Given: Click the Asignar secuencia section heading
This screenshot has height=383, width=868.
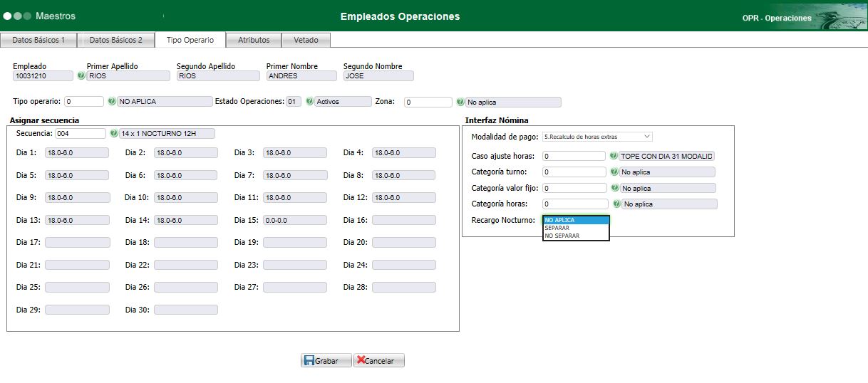Looking at the screenshot, I should coord(45,120).
